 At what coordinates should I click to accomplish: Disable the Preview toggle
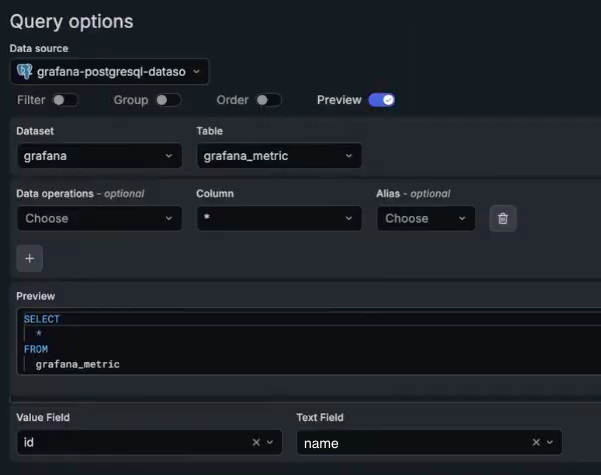pyautogui.click(x=382, y=100)
